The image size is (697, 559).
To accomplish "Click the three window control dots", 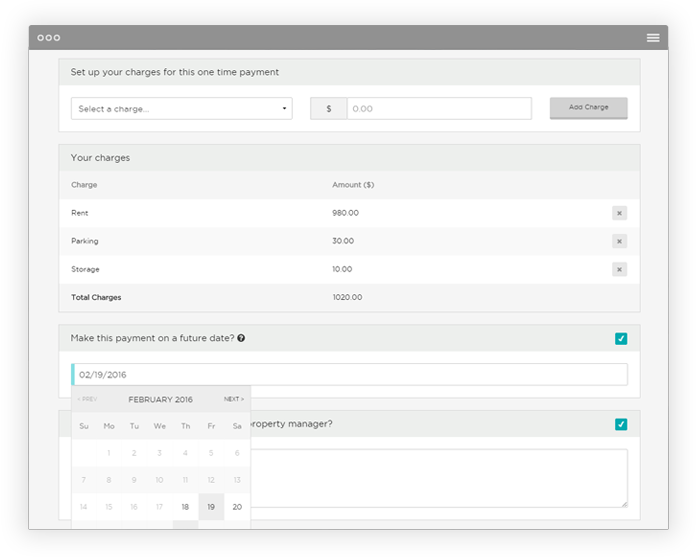I will [x=49, y=38].
